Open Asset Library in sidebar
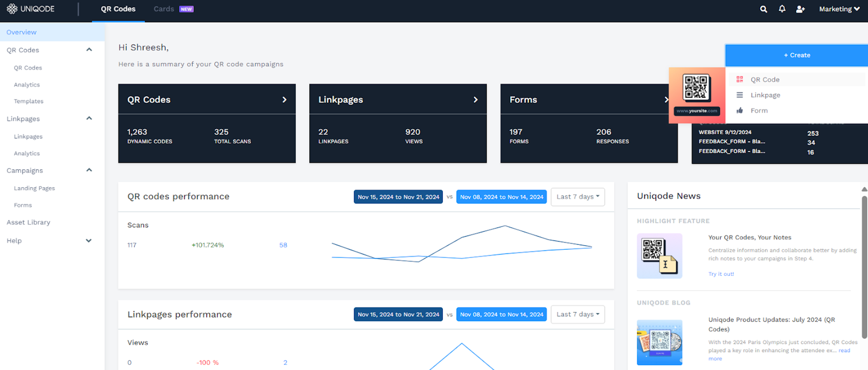Viewport: 868px width, 370px height. point(28,222)
